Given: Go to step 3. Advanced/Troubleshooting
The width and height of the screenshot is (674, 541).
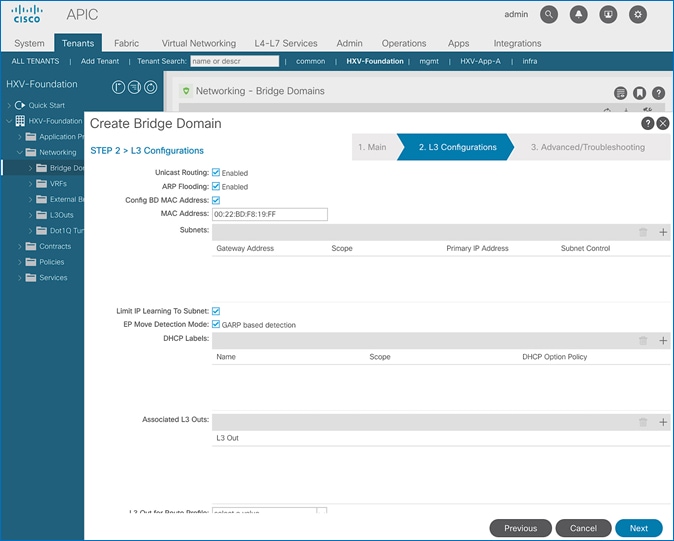Looking at the screenshot, I should click(588, 147).
